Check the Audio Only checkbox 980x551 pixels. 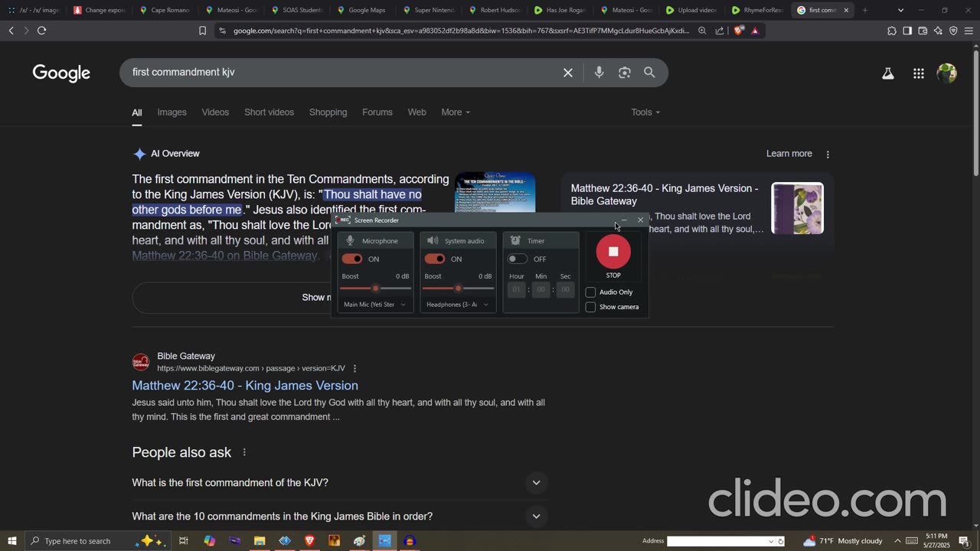[x=590, y=292]
